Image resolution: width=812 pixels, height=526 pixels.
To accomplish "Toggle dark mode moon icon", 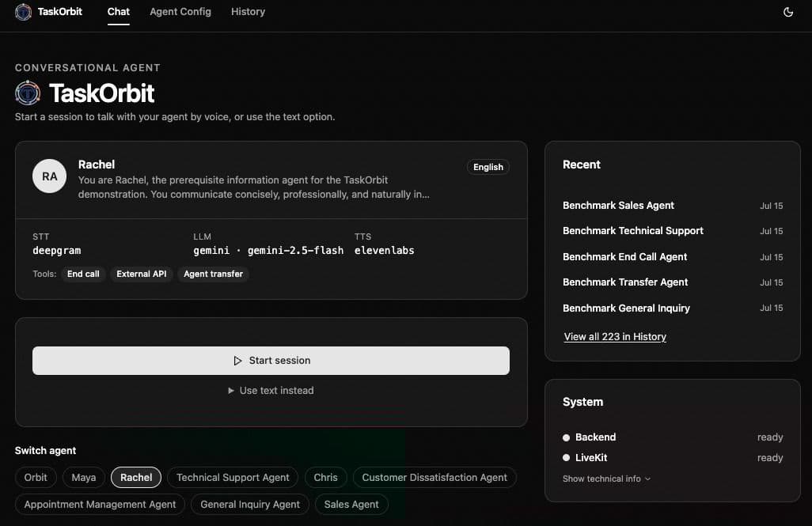I will click(x=787, y=12).
